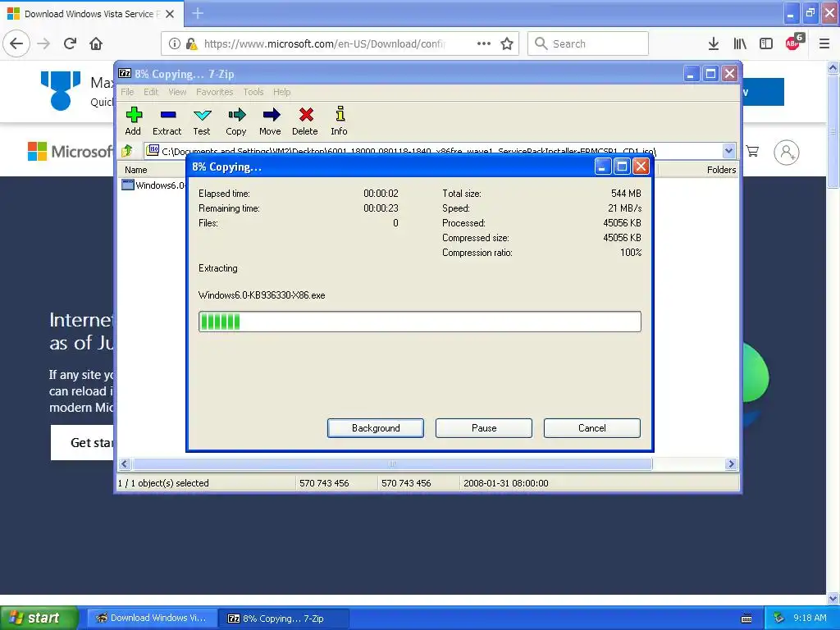This screenshot has height=630, width=840.
Task: Switch to Firefox taskbar button
Action: (152, 619)
